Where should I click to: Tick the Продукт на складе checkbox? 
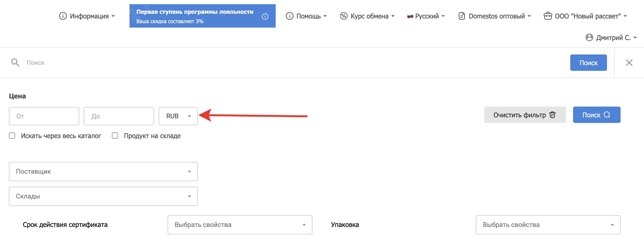115,136
